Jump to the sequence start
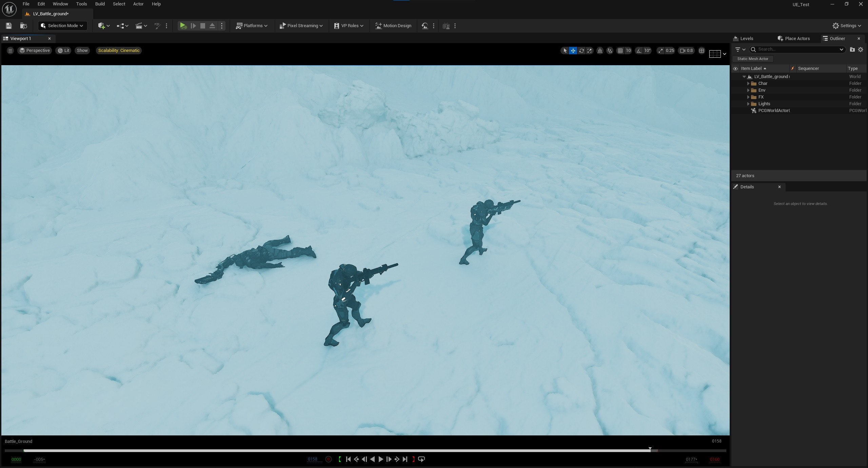The height and width of the screenshot is (468, 868). point(348,459)
